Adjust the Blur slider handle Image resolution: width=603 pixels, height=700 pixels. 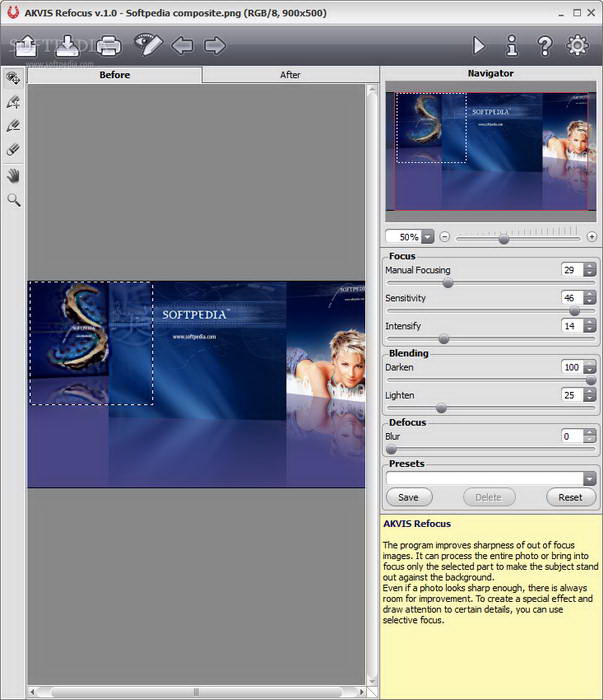point(391,449)
